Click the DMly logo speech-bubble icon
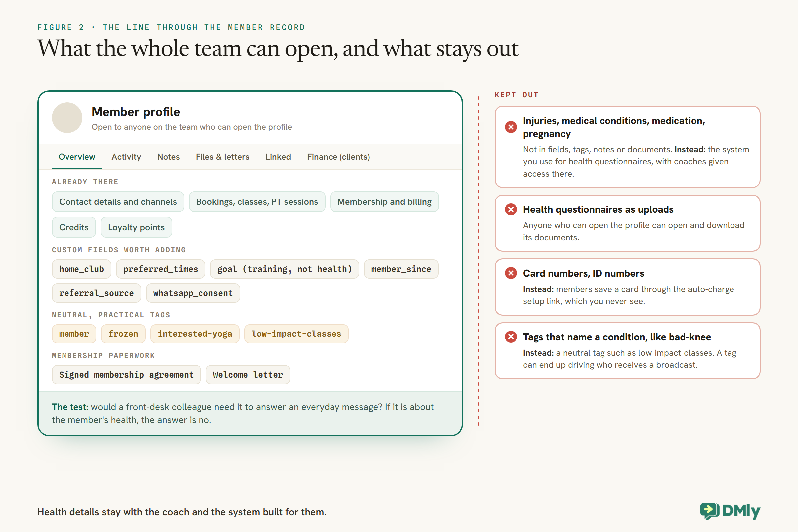The height and width of the screenshot is (532, 798). pos(710,511)
